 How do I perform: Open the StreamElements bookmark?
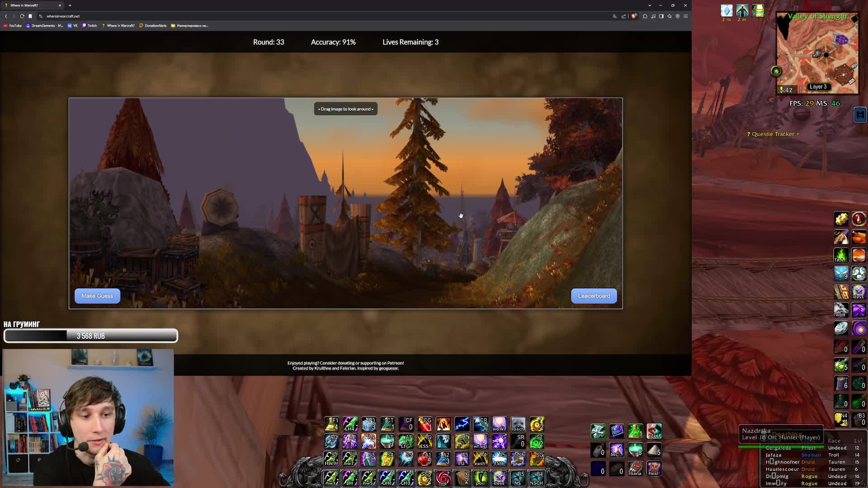(x=44, y=26)
